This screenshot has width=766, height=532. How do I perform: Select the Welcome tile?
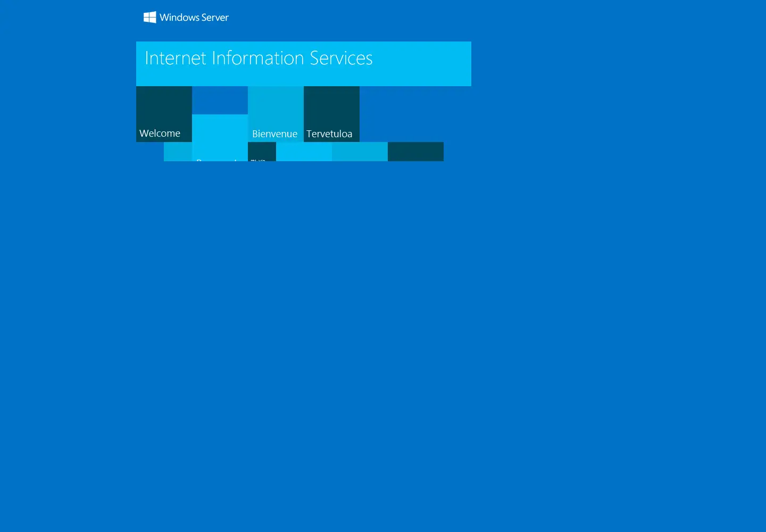pyautogui.click(x=164, y=114)
